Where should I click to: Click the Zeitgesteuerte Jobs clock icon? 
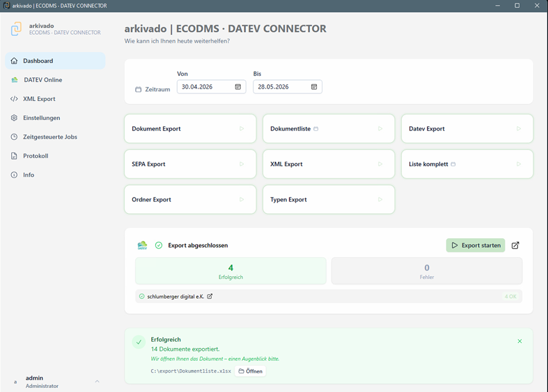click(14, 137)
